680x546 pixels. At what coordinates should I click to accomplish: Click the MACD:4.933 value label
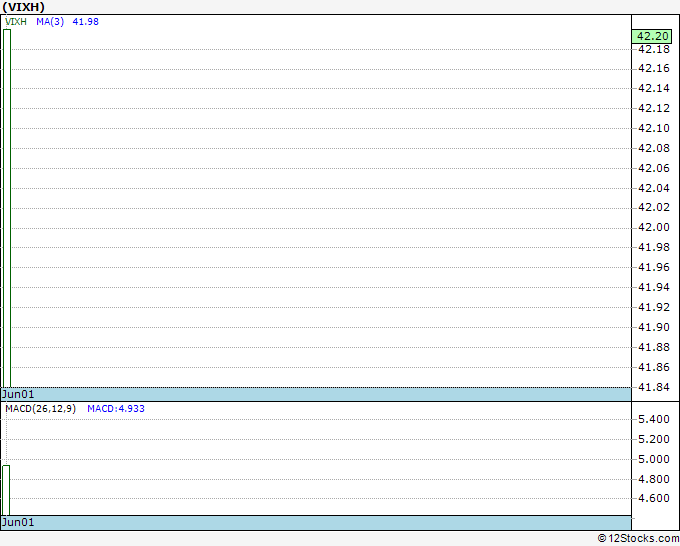click(x=116, y=408)
